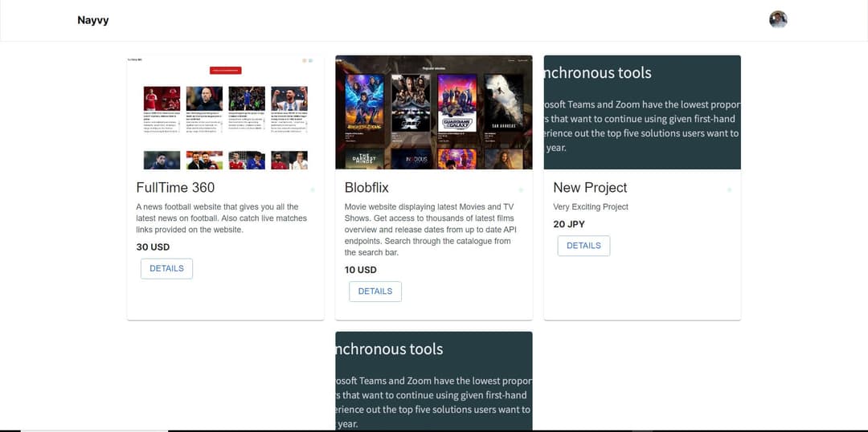
Task: View DETAILS for FullTime 360
Action: 166,268
